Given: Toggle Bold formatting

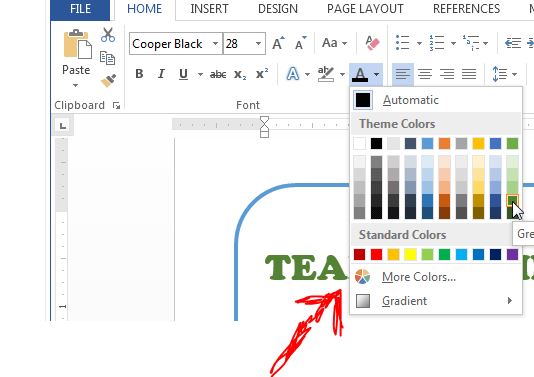Looking at the screenshot, I should point(139,74).
